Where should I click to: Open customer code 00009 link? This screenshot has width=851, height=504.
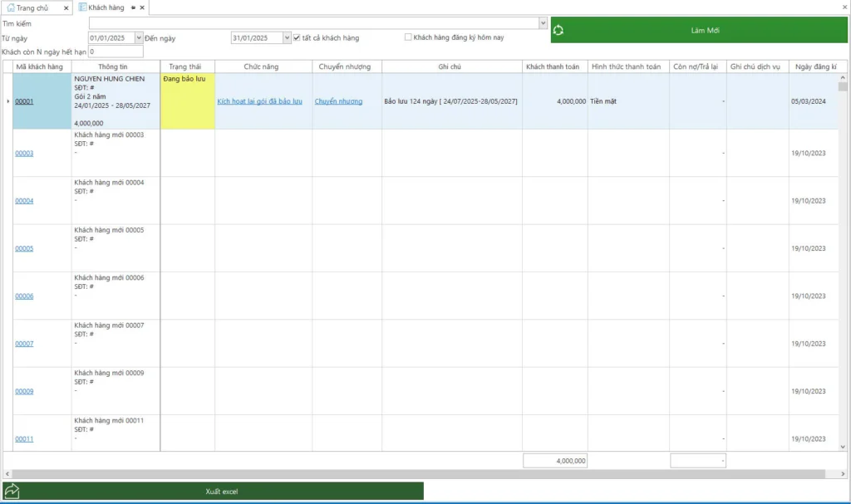click(24, 392)
